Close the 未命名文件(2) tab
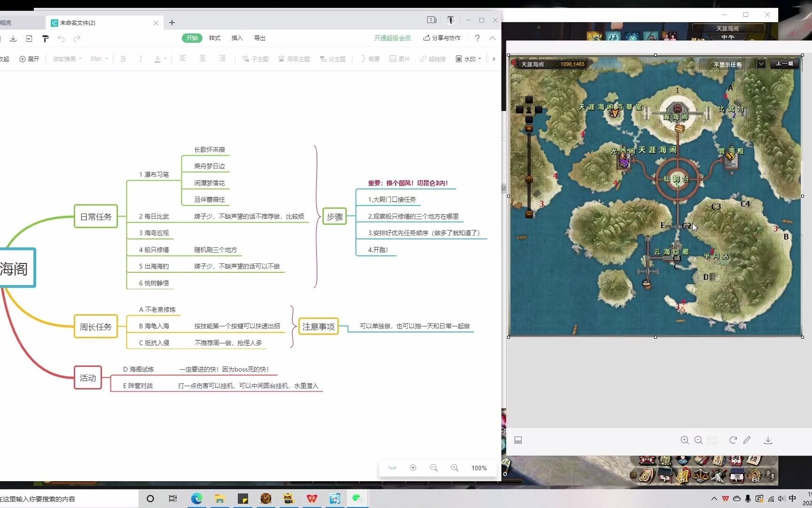This screenshot has width=812, height=508. pyautogui.click(x=156, y=23)
